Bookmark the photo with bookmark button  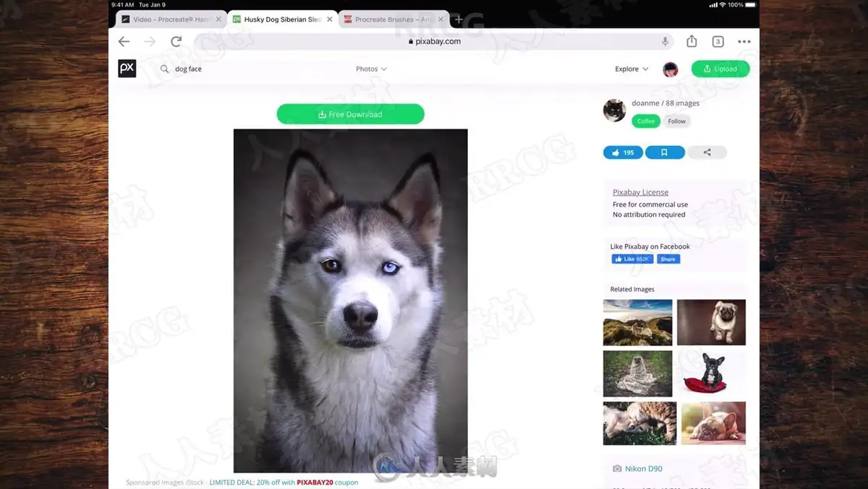point(665,153)
